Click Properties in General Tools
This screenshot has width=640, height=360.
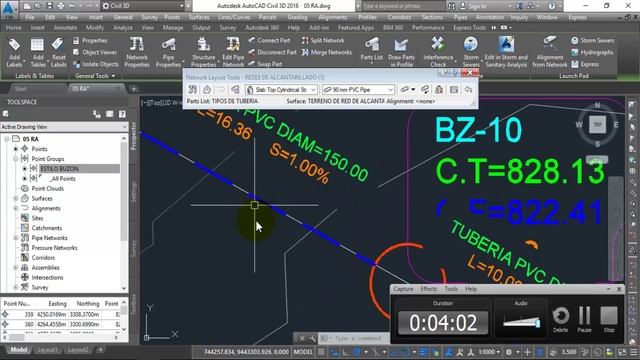pyautogui.click(x=91, y=40)
